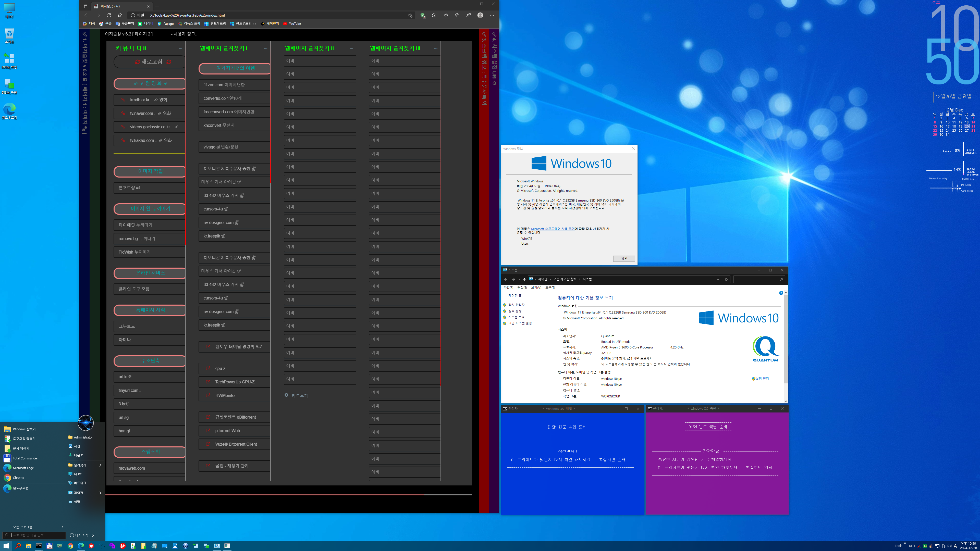Open command prompt icon in taskbar
980x551 pixels.
pos(39,546)
